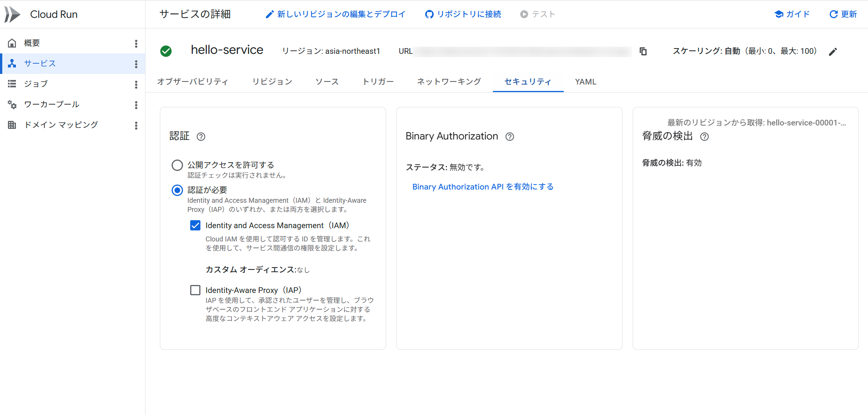Go to ワーカープール in sidebar
This screenshot has width=868, height=415.
[52, 105]
